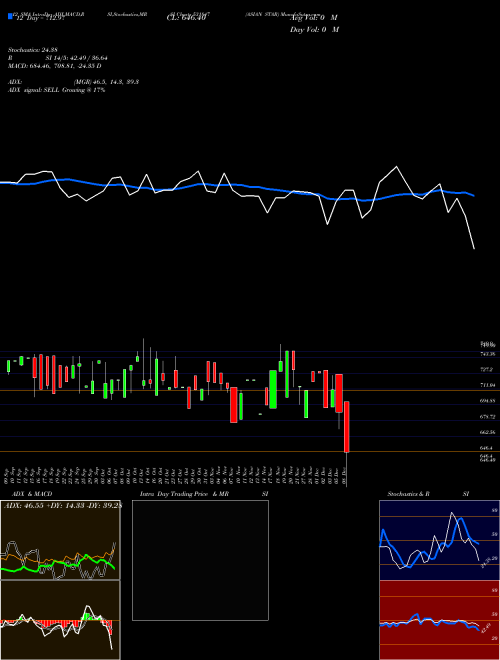The image size is (500, 660).
Task: Click the 727.2 price axis label
Action: click(x=487, y=369)
